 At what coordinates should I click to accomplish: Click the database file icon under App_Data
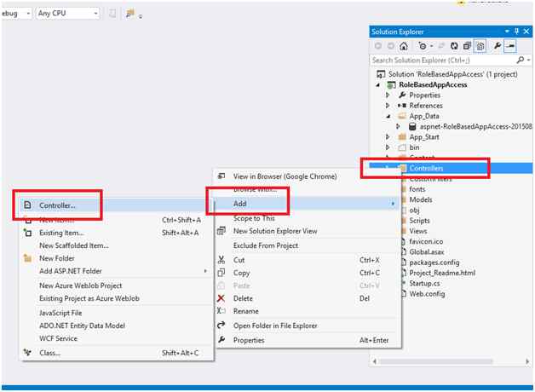tap(412, 127)
